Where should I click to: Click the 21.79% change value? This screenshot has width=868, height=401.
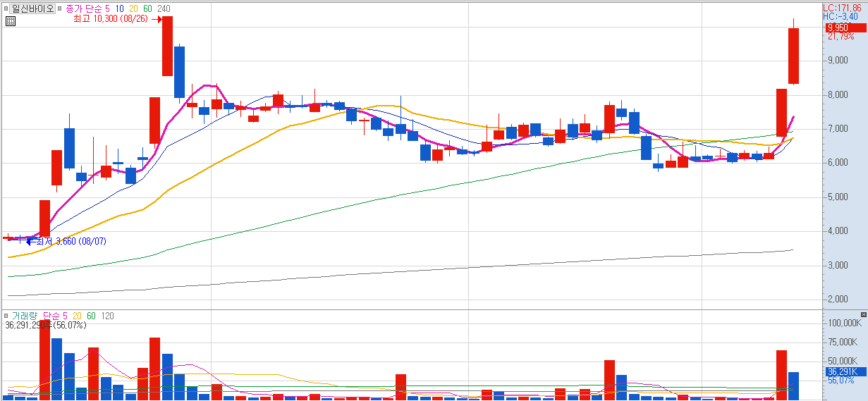[x=840, y=37]
